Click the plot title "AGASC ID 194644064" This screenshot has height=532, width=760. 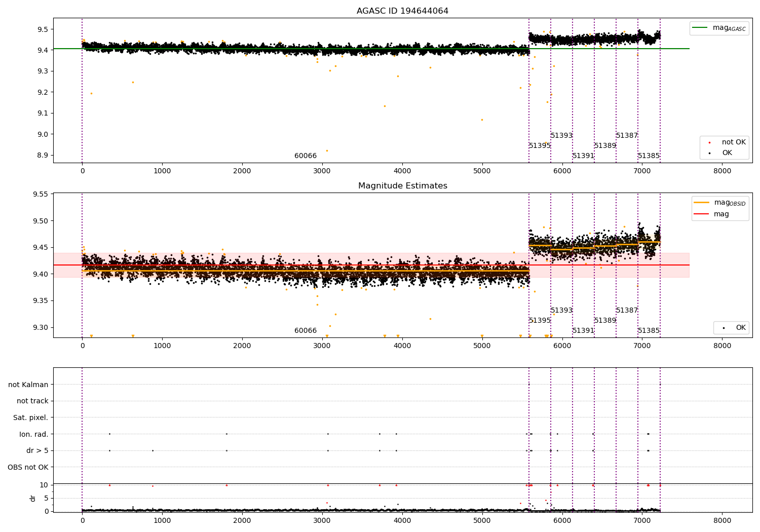click(x=402, y=11)
